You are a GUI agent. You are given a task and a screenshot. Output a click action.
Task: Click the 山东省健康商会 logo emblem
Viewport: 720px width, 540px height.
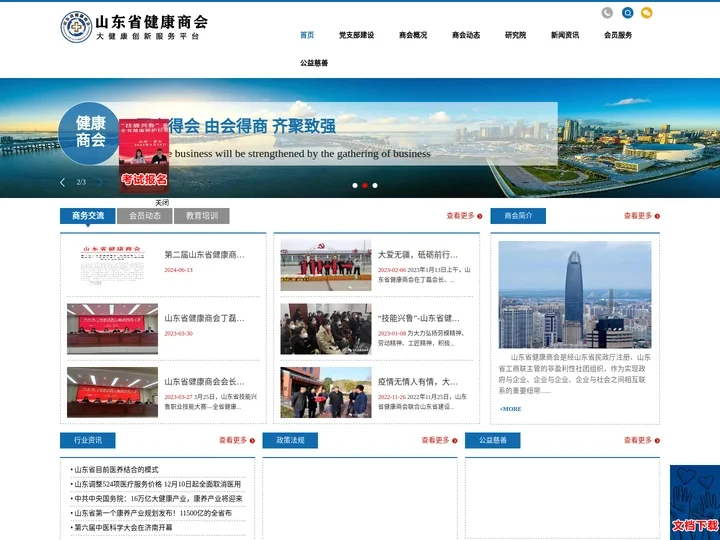76,27
